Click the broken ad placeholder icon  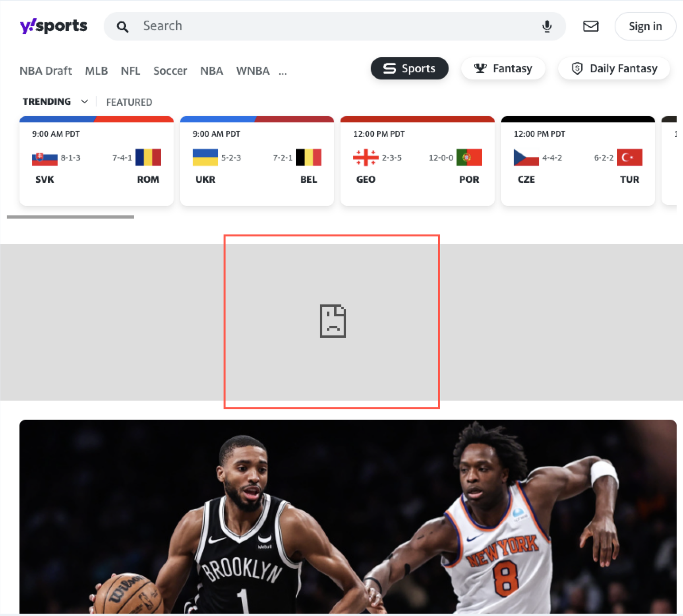pos(333,321)
